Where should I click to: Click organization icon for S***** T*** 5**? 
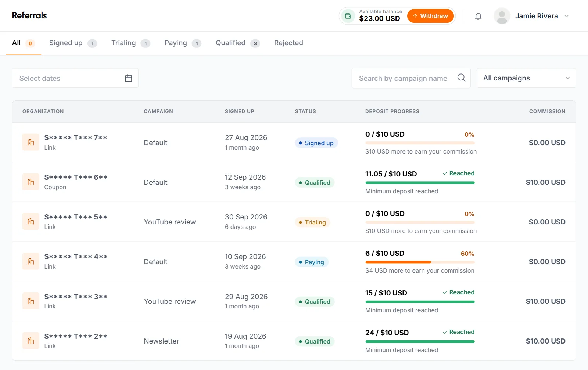[31, 222]
